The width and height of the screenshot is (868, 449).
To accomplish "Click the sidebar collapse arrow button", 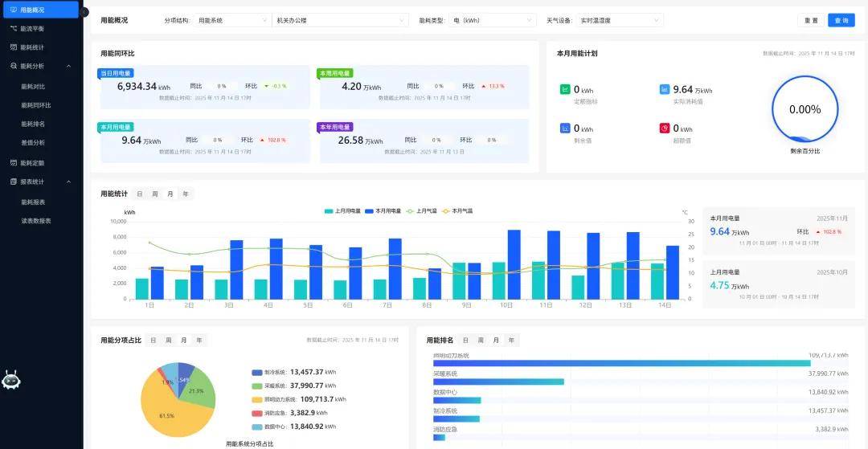I will point(84,11).
